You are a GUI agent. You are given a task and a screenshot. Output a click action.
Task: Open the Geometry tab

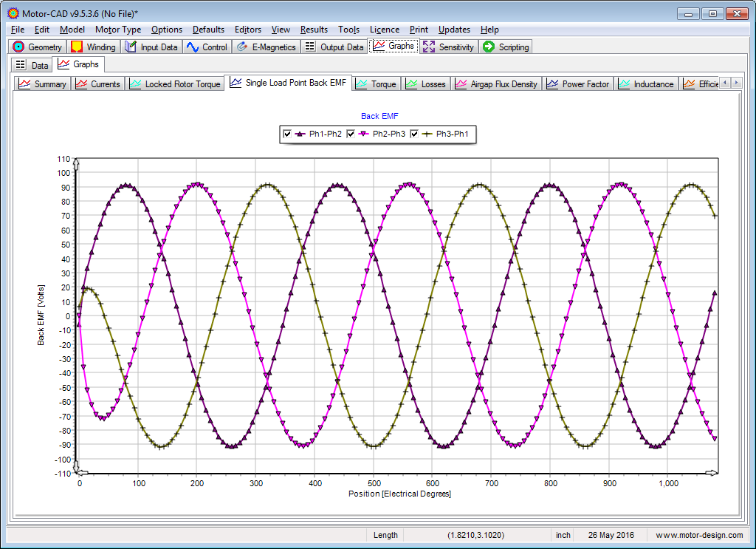38,47
